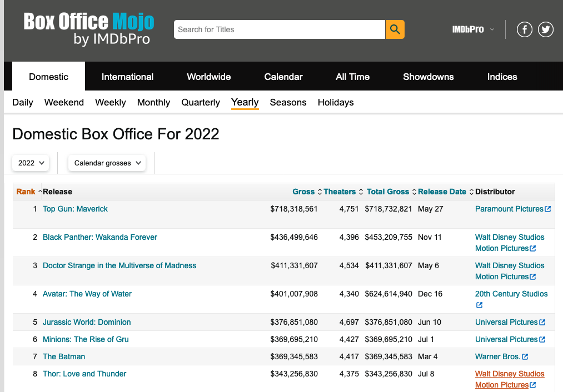Open the Twitter icon link
This screenshot has height=392, width=563.
pyautogui.click(x=546, y=29)
